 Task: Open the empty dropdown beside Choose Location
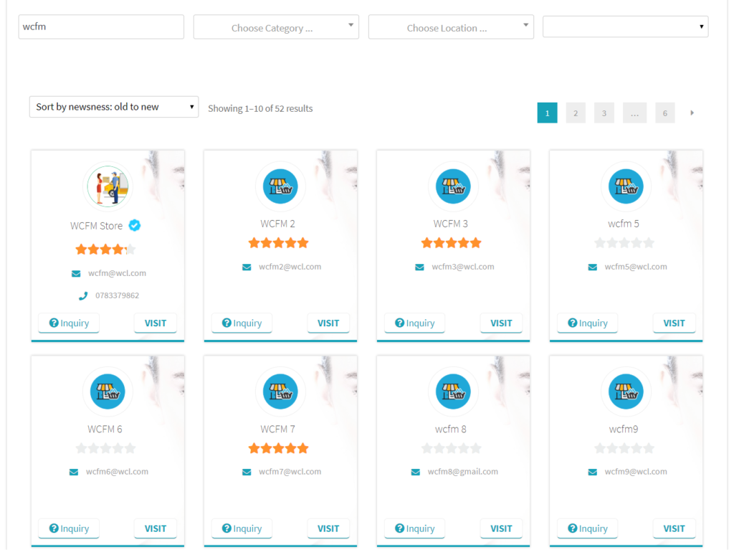pyautogui.click(x=625, y=27)
